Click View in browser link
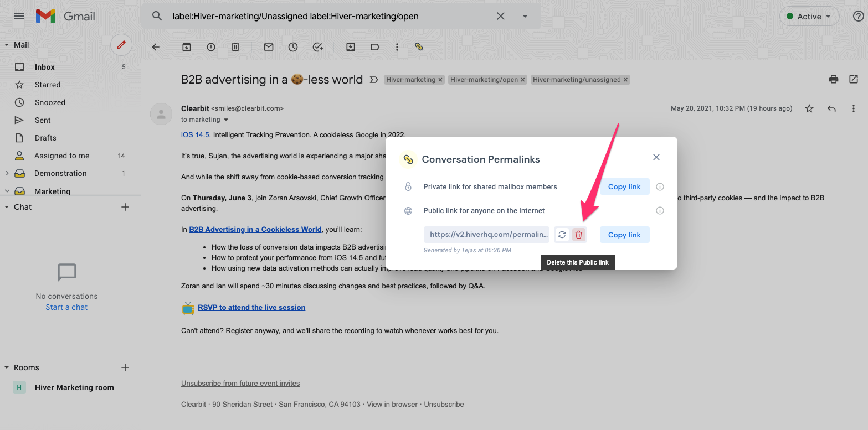The width and height of the screenshot is (868, 430). point(392,404)
